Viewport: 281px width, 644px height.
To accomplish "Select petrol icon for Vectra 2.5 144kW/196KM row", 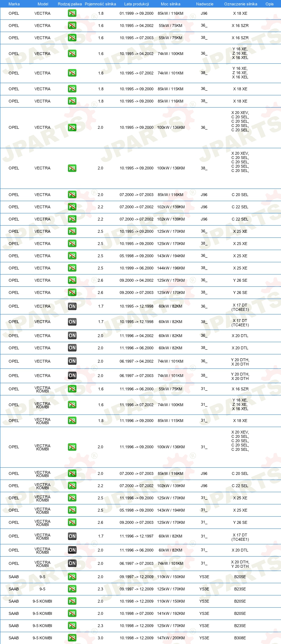I will (x=72, y=268).
